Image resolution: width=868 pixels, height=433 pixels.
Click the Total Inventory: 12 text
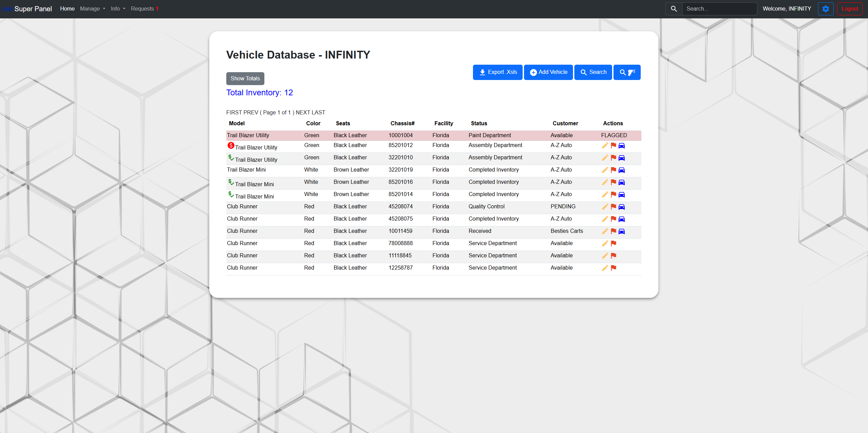coord(260,93)
